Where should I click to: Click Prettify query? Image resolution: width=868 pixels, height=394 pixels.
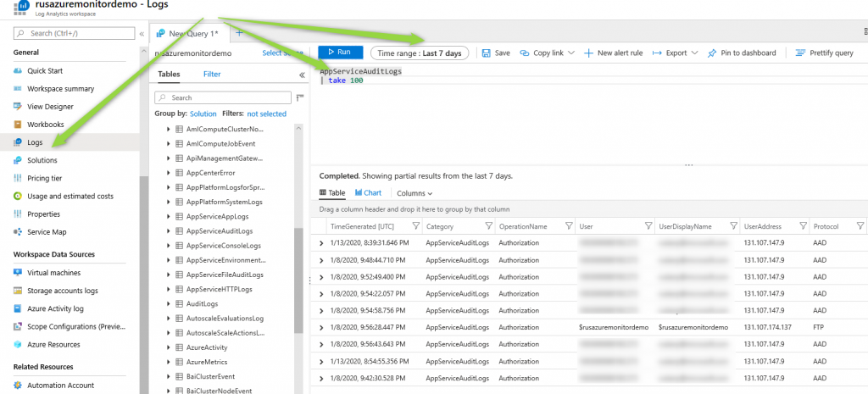coord(824,53)
